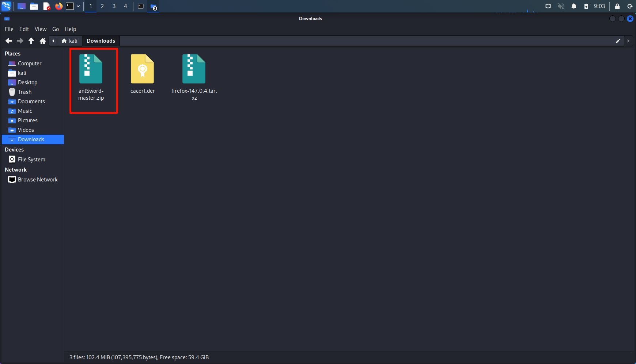
Task: Launch Firefox from the top panel
Action: (58, 6)
